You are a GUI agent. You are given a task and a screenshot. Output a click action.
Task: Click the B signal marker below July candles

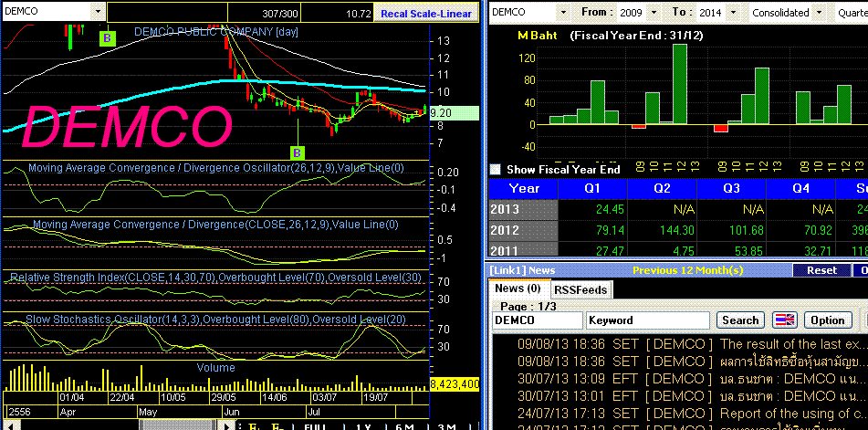tap(298, 152)
